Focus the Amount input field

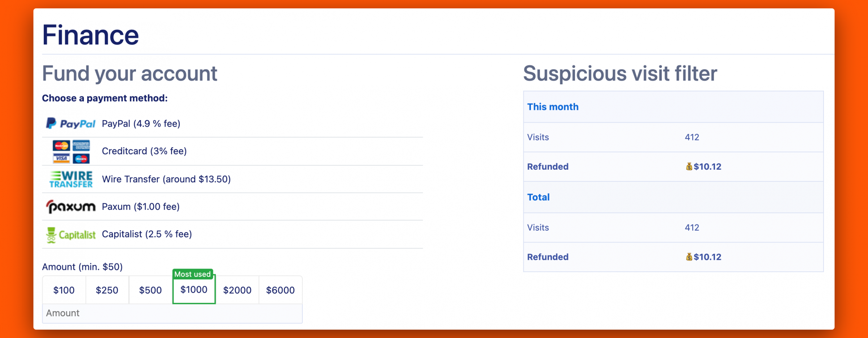[172, 313]
